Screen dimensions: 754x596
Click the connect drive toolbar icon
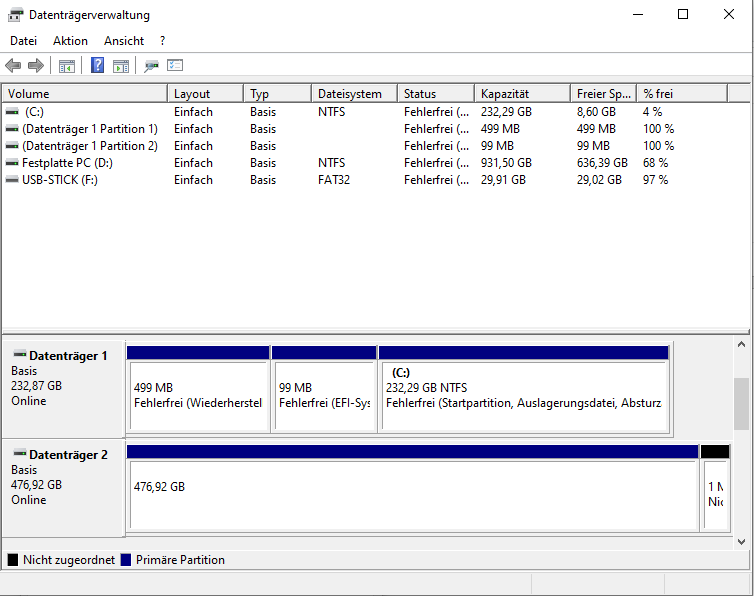click(151, 65)
